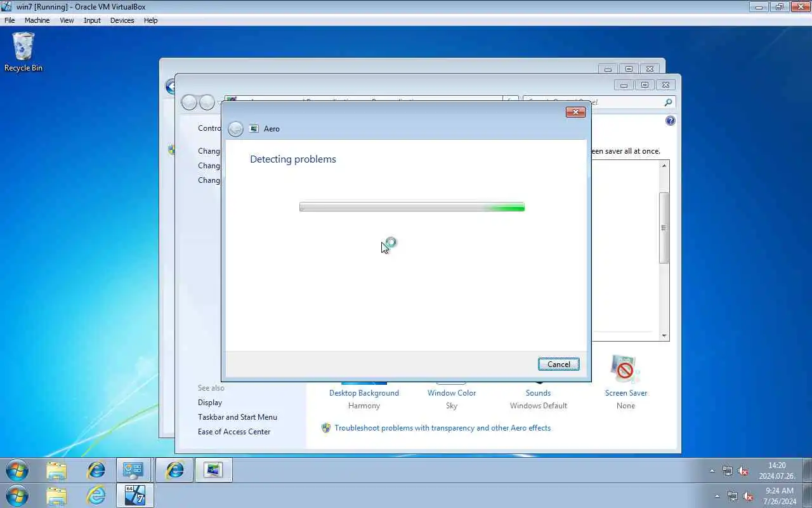
Task: Open VirtualBox Machine menu
Action: (x=37, y=20)
